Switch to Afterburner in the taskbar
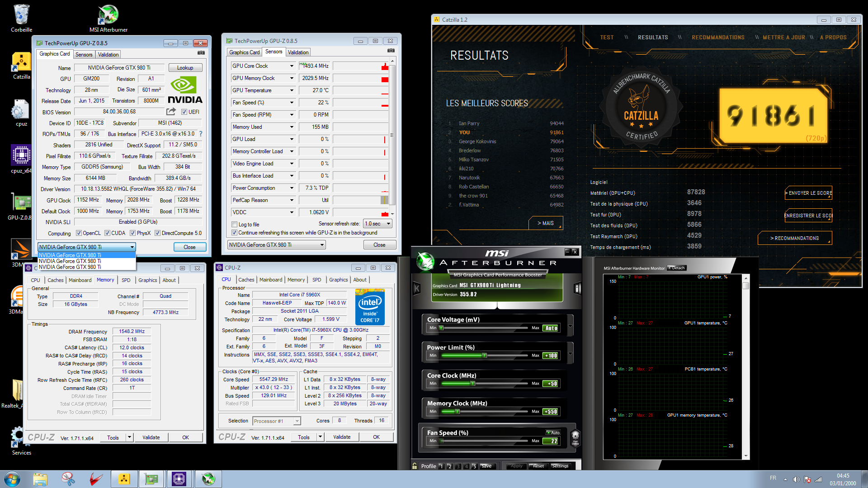Screen dimensions: 868x488 pyautogui.click(x=208, y=479)
